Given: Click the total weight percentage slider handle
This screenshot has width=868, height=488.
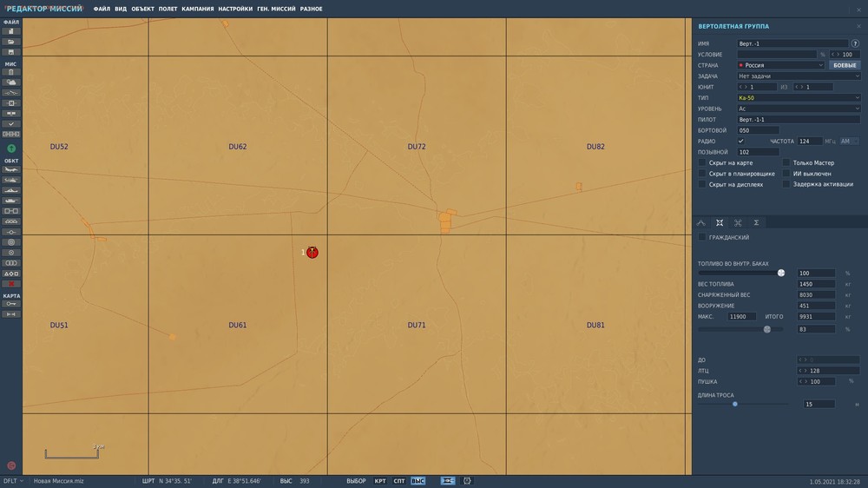Looking at the screenshot, I should click(767, 329).
